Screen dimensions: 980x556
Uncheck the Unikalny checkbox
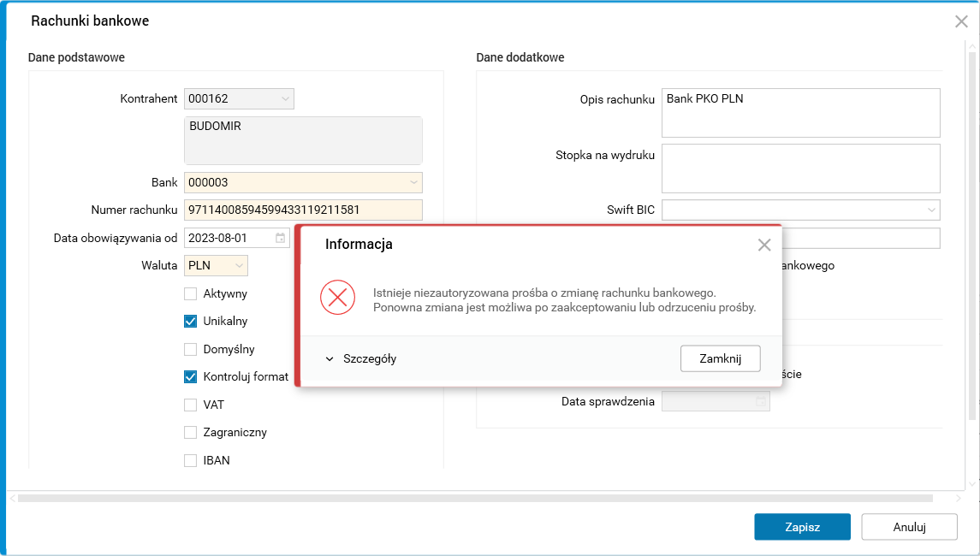[x=191, y=322]
